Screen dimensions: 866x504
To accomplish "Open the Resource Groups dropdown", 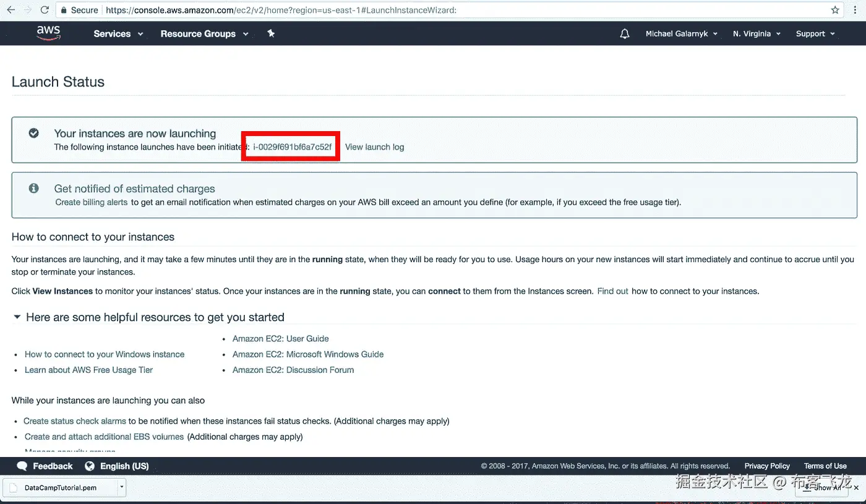I will 204,33.
